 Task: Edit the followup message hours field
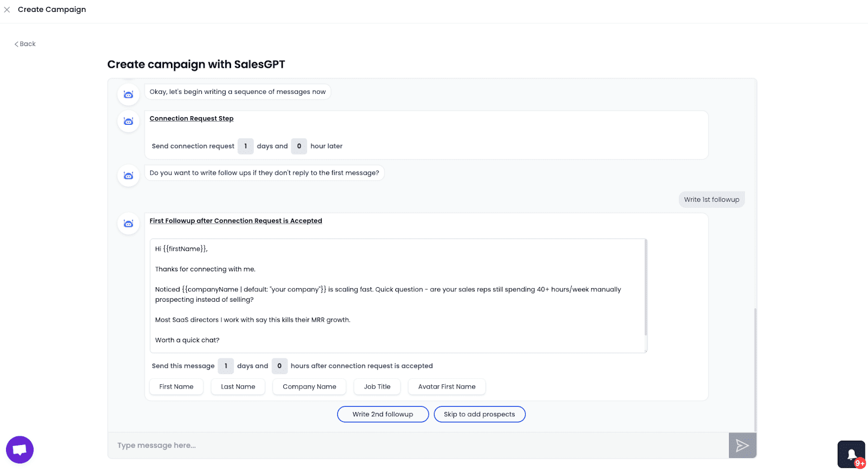point(279,366)
